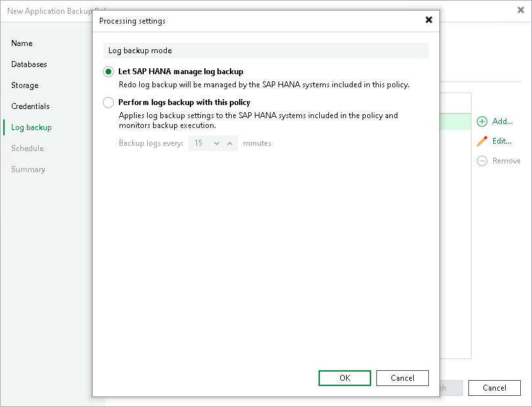Viewport: 532px width, 407px height.
Task: Click the dropdown chevron beside 15
Action: tap(215, 142)
